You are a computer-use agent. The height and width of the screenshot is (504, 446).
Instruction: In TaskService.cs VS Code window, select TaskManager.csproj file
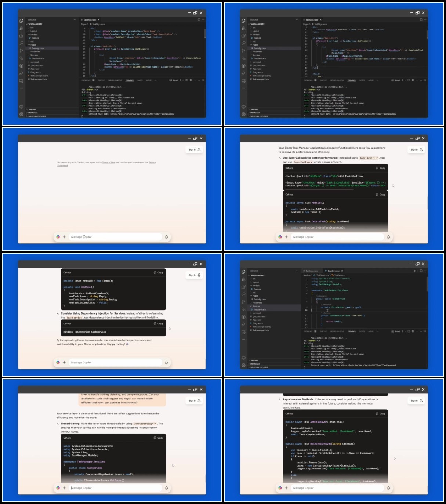pos(260,327)
